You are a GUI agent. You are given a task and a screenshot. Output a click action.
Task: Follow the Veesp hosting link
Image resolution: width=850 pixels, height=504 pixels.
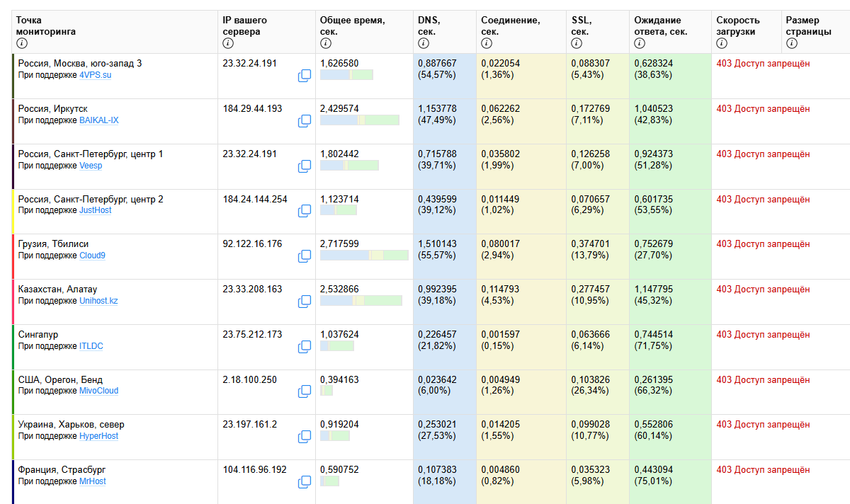coord(91,166)
